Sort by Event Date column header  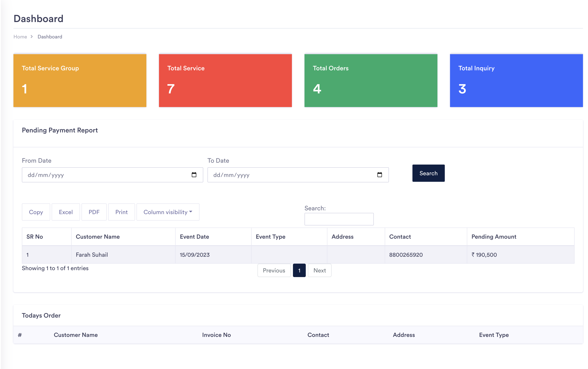click(213, 237)
